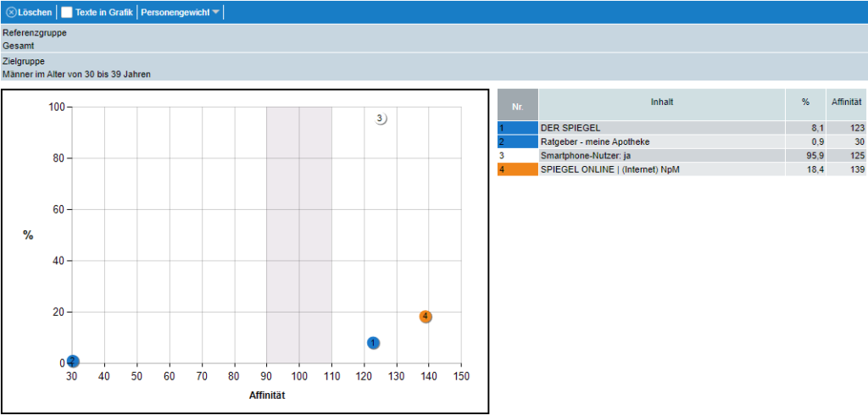Select white data point 3 at top
Image resolution: width=868 pixels, height=415 pixels.
click(381, 119)
